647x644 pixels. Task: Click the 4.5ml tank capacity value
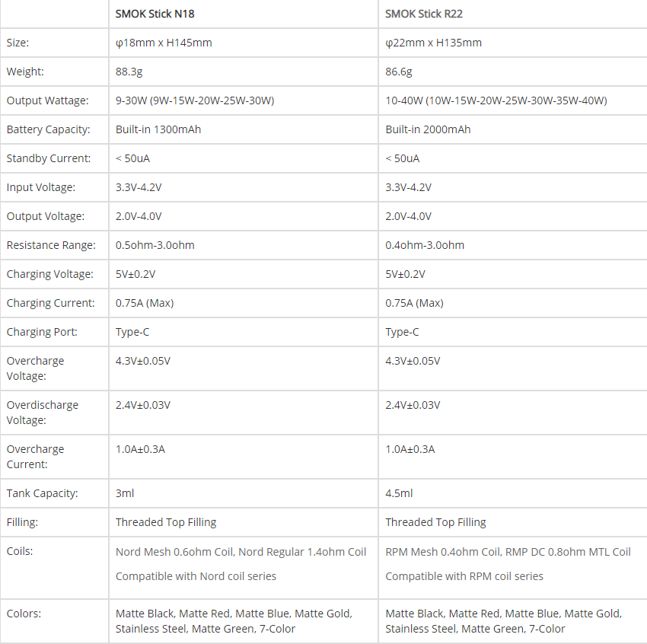point(399,493)
